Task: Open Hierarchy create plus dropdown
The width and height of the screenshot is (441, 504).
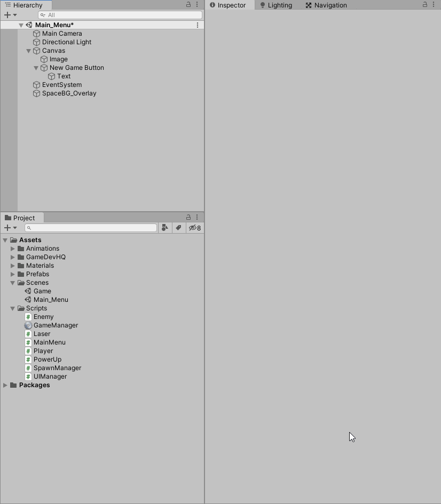Action: 10,15
